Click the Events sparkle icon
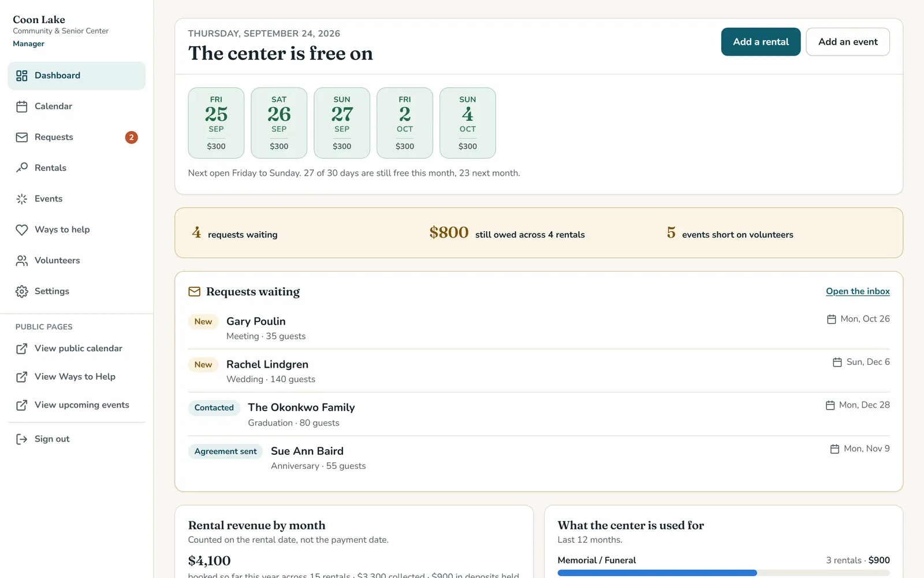The image size is (924, 578). 22,199
